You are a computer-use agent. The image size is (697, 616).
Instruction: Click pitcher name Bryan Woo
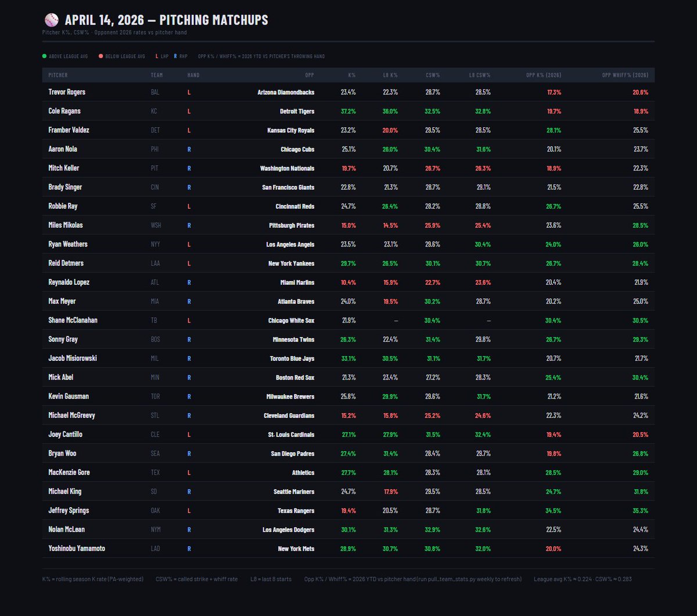pyautogui.click(x=62, y=453)
